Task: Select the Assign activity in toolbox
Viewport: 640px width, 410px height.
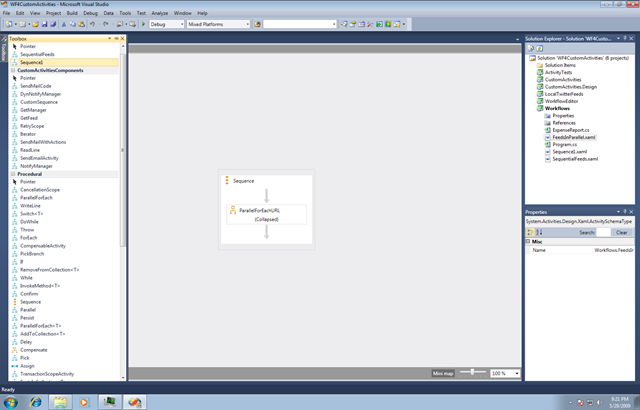Action: (27, 366)
